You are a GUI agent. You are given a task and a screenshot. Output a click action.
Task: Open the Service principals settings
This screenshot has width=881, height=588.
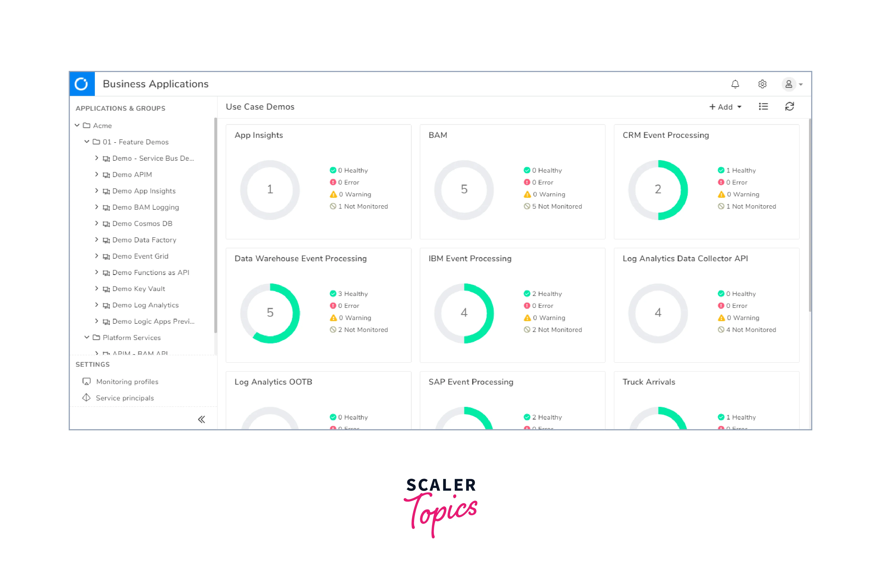[124, 398]
